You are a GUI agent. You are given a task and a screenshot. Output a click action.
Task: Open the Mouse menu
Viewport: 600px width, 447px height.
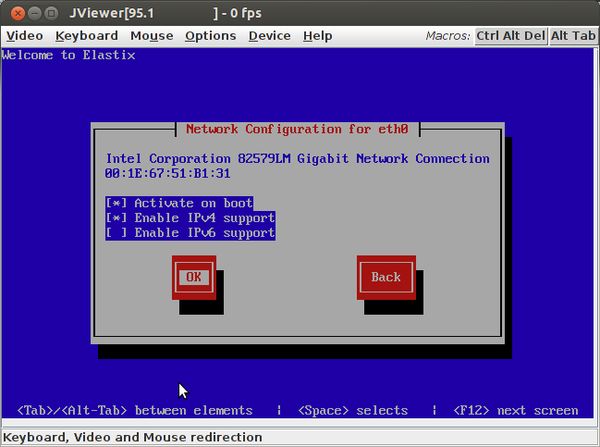pyautogui.click(x=152, y=36)
